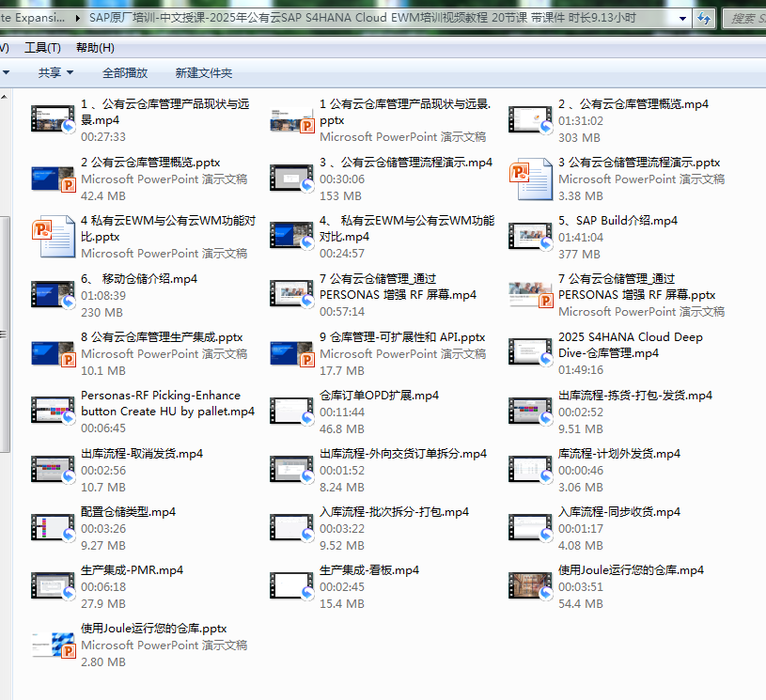Select the 生产集成-PMR.mp4 video icon
This screenshot has width=766, height=700.
(53, 585)
